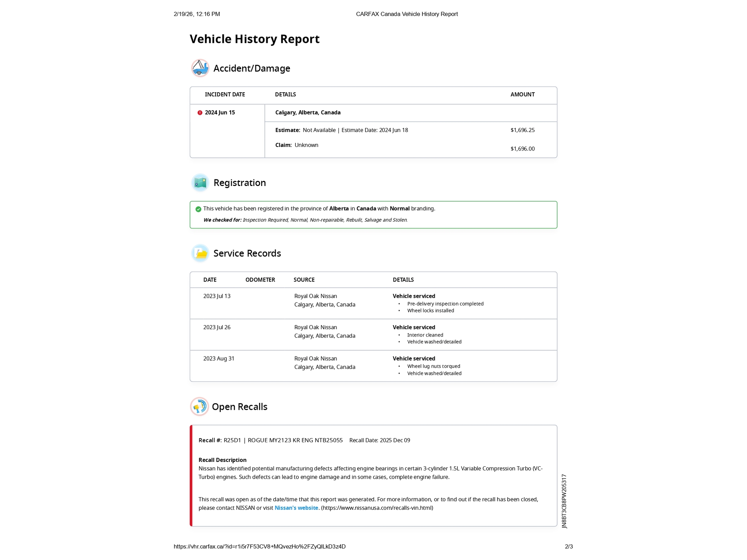Screen dimensions: 747x560
Task: Click the AMOUNT column header
Action: coord(522,94)
